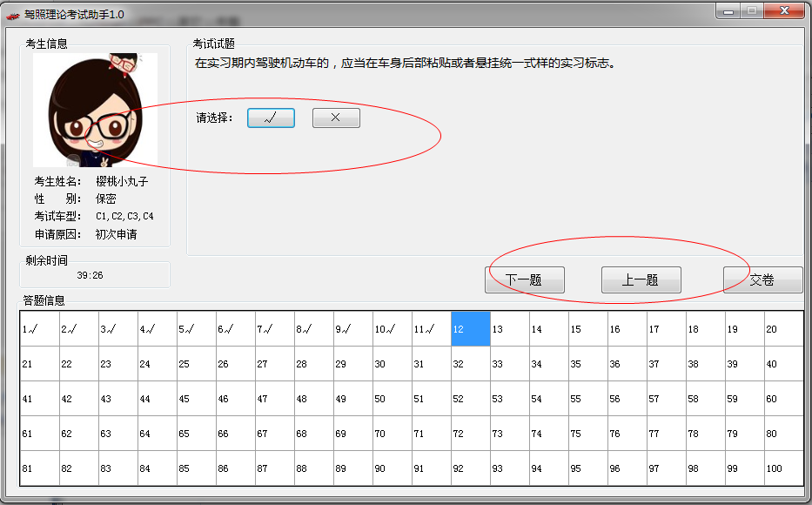812x505 pixels.
Task: Jump to question 90 cell
Action: point(393,468)
